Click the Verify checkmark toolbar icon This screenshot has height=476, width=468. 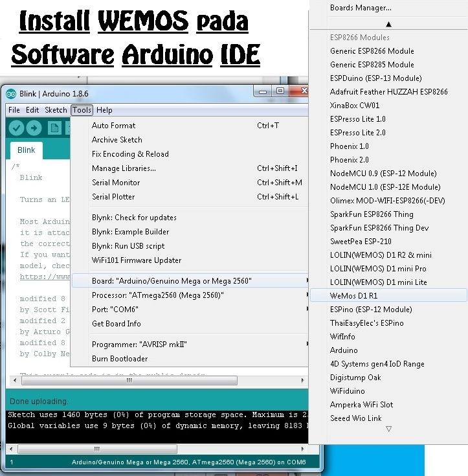tap(16, 128)
